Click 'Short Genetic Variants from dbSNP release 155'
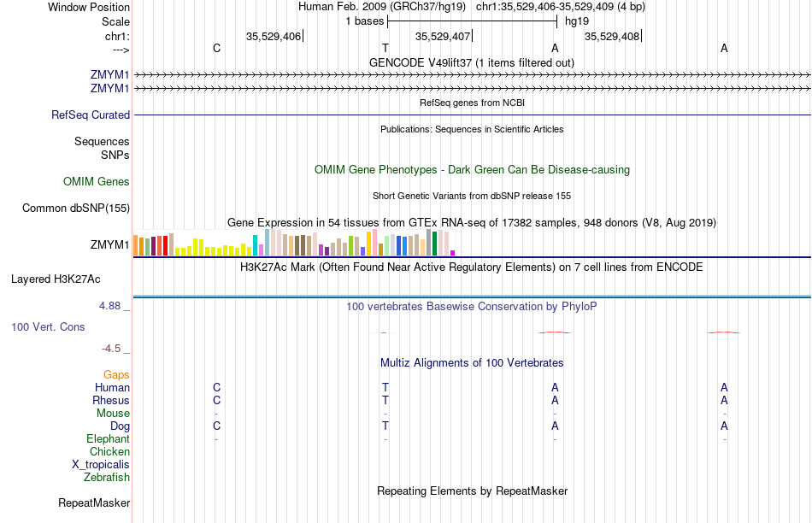 click(x=472, y=196)
